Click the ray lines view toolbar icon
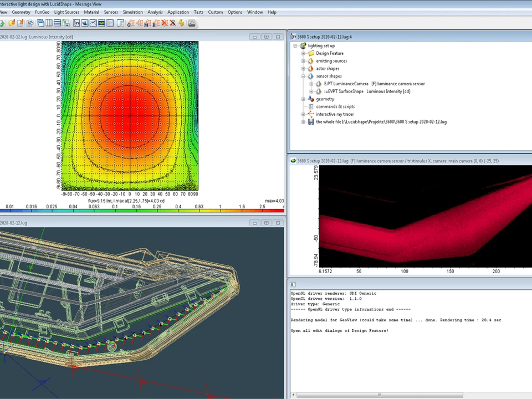 coord(93,23)
